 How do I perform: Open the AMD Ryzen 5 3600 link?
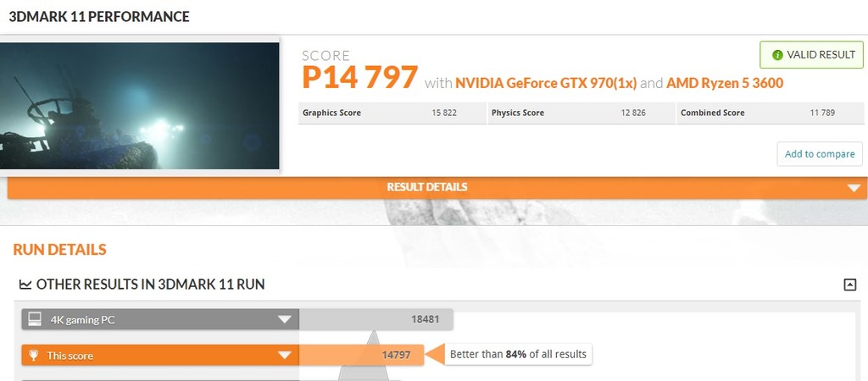click(725, 83)
